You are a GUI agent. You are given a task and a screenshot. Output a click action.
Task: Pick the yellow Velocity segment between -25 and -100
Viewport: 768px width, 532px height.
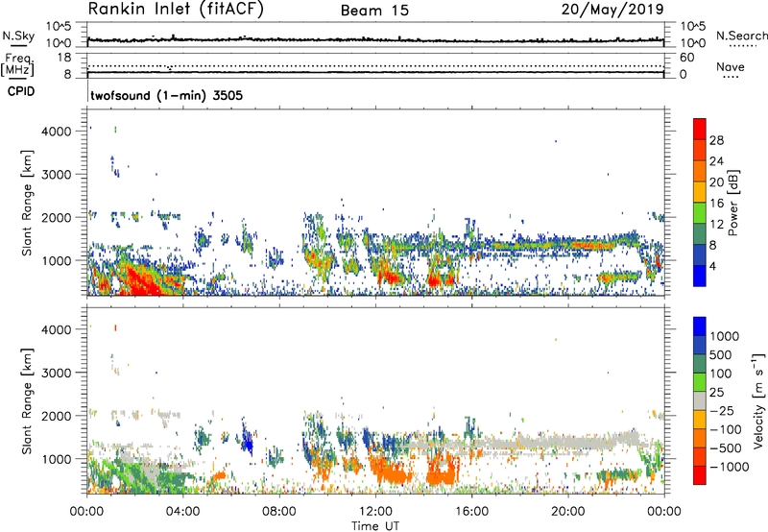click(x=700, y=420)
